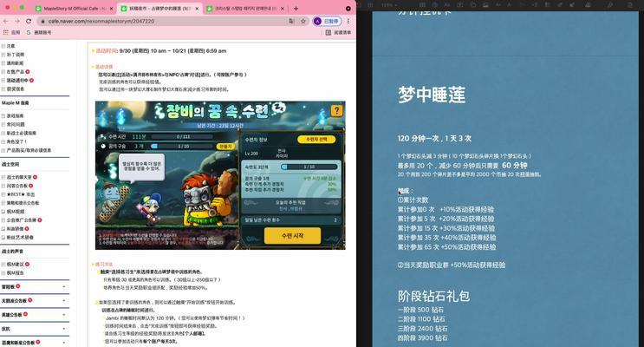The height and width of the screenshot is (347, 644).
Task: Open the 枫M建议 board
Action: coord(16,265)
